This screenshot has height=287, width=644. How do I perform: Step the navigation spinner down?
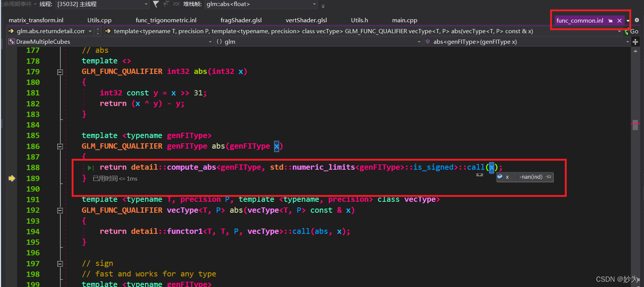[x=98, y=34]
